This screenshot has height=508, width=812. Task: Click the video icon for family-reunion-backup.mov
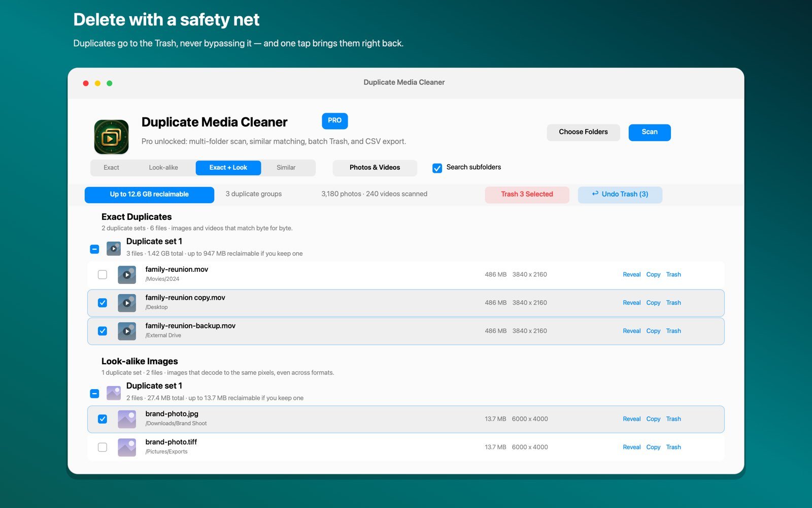pos(127,331)
